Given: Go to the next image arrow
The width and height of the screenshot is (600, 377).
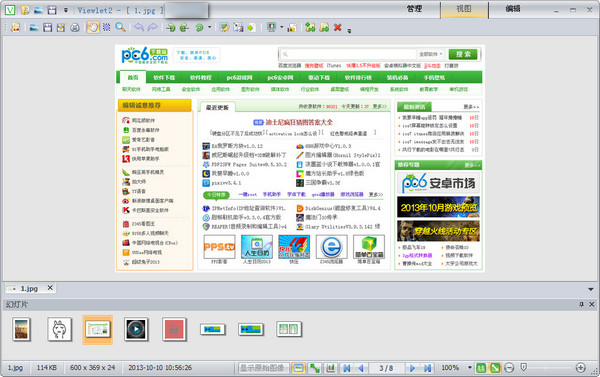Looking at the screenshot, I should click(412, 368).
